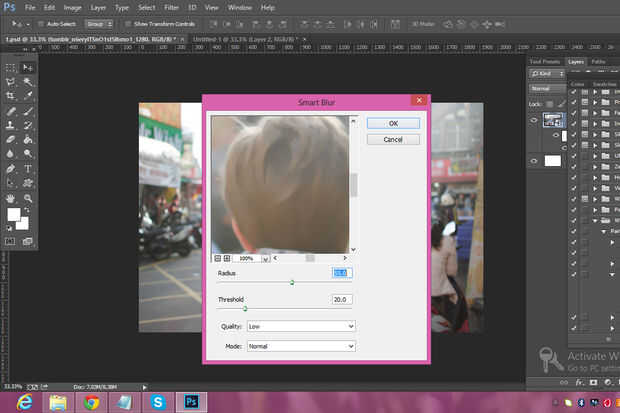
Task: Zoom in the Smart Blur preview
Action: pos(227,257)
